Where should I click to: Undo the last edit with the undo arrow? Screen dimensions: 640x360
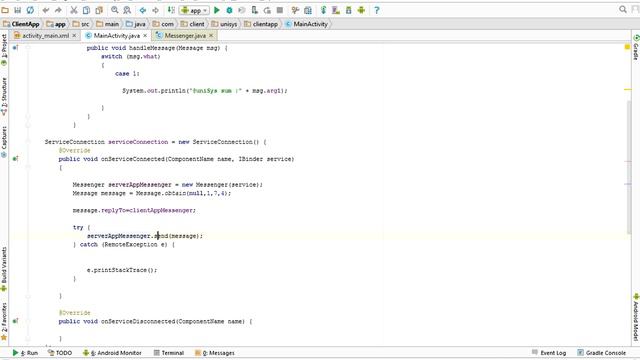[x=46, y=10]
